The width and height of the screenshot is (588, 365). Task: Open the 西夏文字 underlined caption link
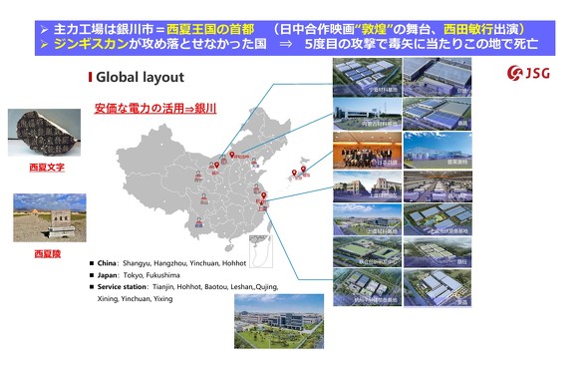tap(47, 168)
